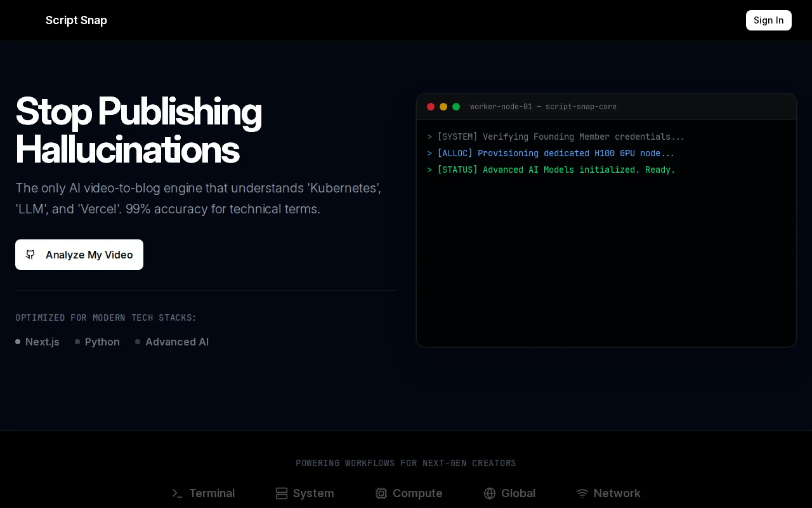Click the [ALLOC] Provisioning H100 GPU line

tap(551, 153)
